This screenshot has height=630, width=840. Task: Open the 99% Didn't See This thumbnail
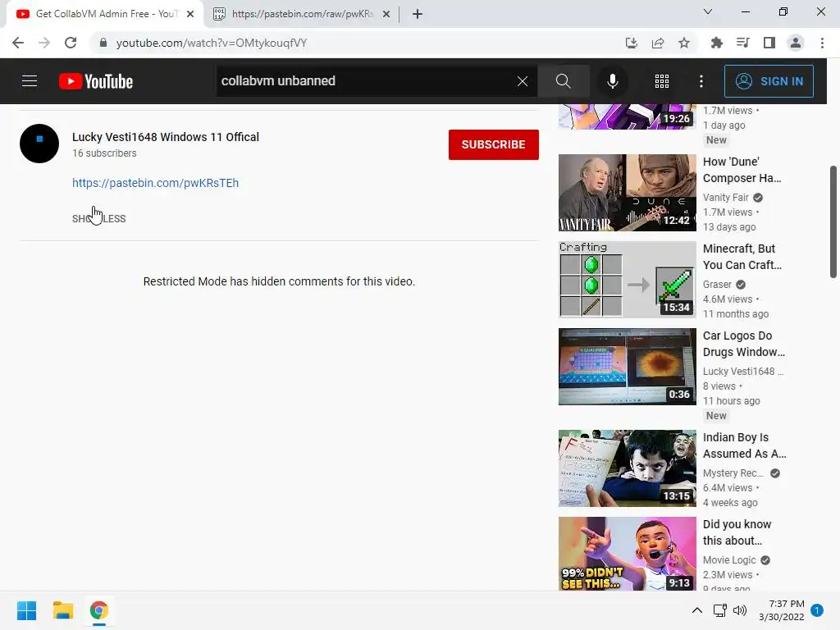click(628, 554)
